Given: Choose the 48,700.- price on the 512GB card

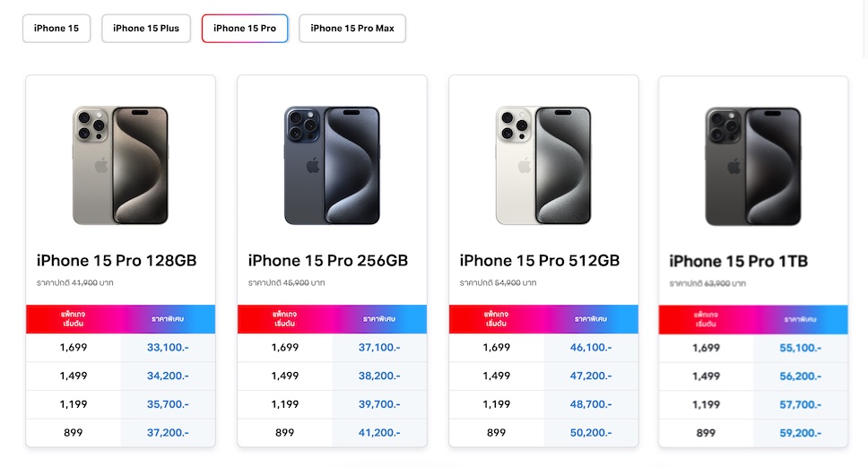Looking at the screenshot, I should 591,404.
